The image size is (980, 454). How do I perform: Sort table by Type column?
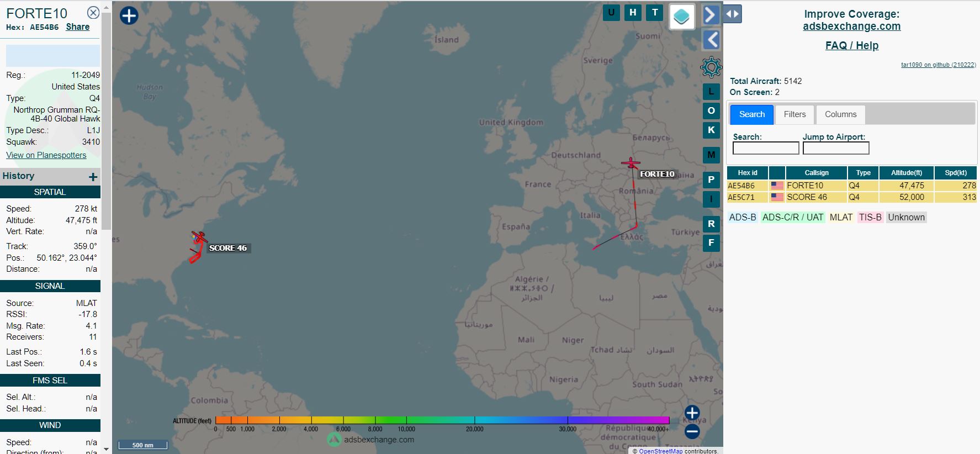[863, 173]
